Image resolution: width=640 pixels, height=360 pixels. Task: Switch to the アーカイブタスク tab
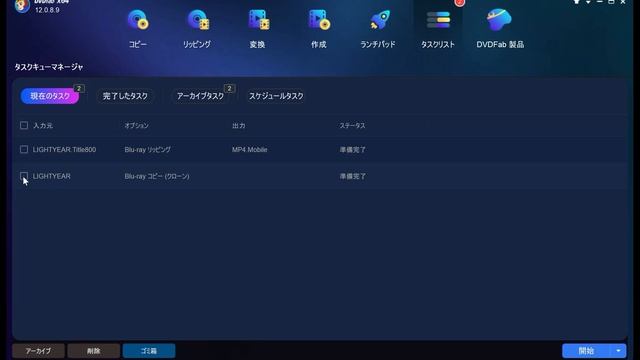[x=200, y=96]
